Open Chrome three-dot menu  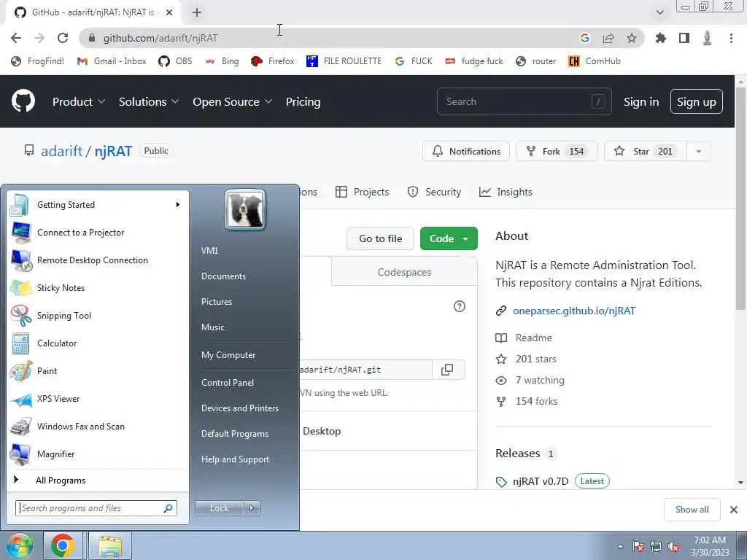click(731, 38)
